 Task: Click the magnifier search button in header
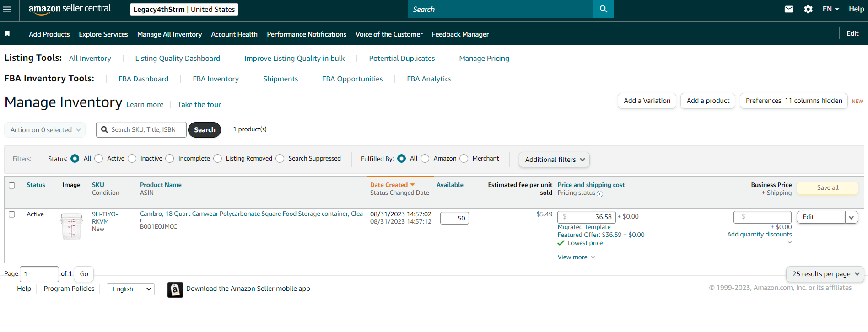(604, 9)
